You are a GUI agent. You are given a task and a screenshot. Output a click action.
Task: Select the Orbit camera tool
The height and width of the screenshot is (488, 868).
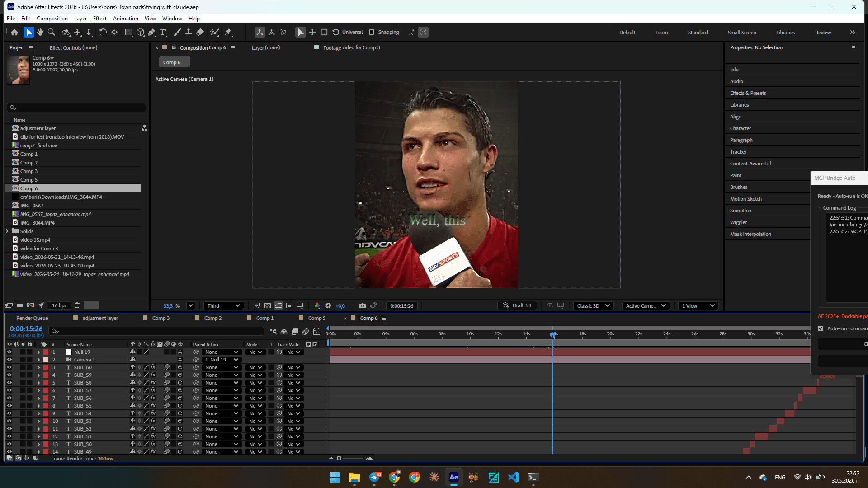pyautogui.click(x=66, y=32)
